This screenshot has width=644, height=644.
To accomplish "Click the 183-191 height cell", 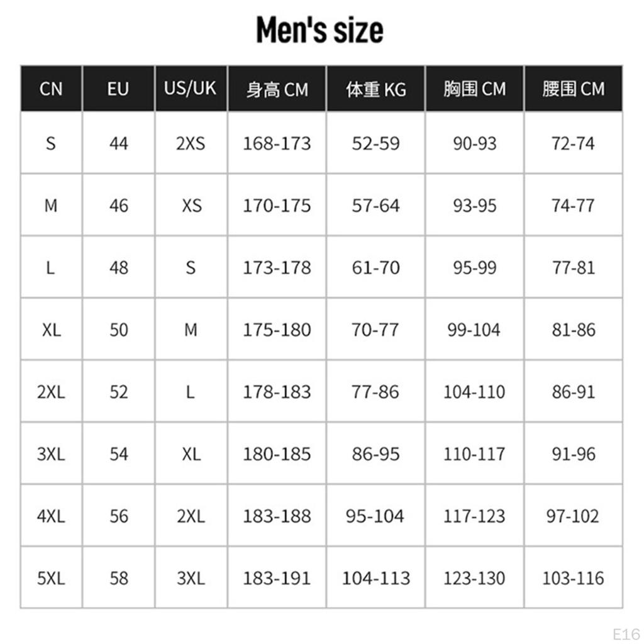I will 277,578.
